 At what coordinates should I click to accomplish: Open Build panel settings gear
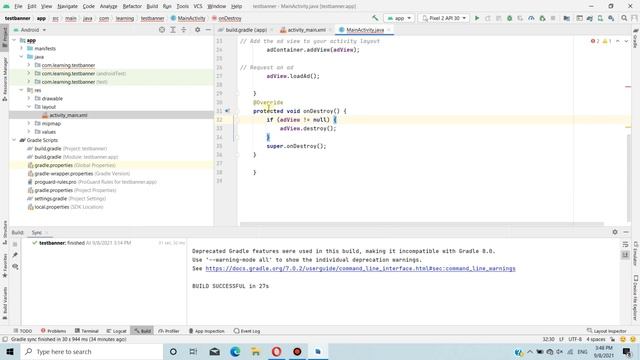(x=615, y=232)
